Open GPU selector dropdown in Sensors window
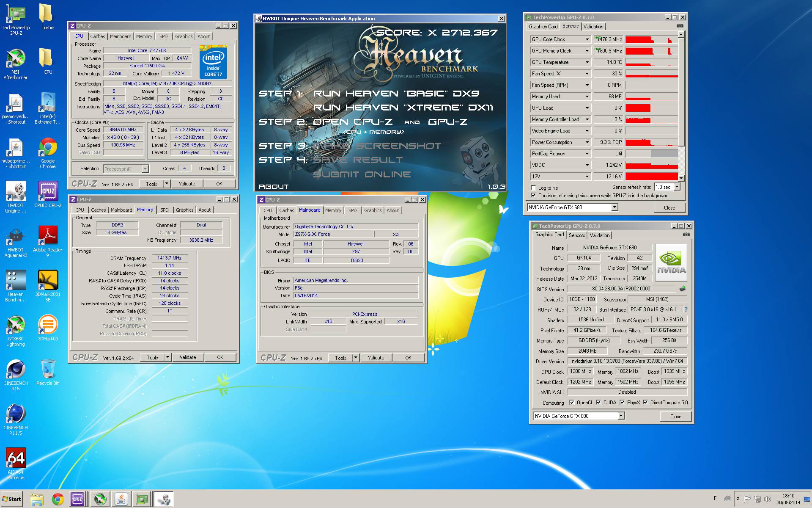The image size is (812, 508). click(614, 207)
